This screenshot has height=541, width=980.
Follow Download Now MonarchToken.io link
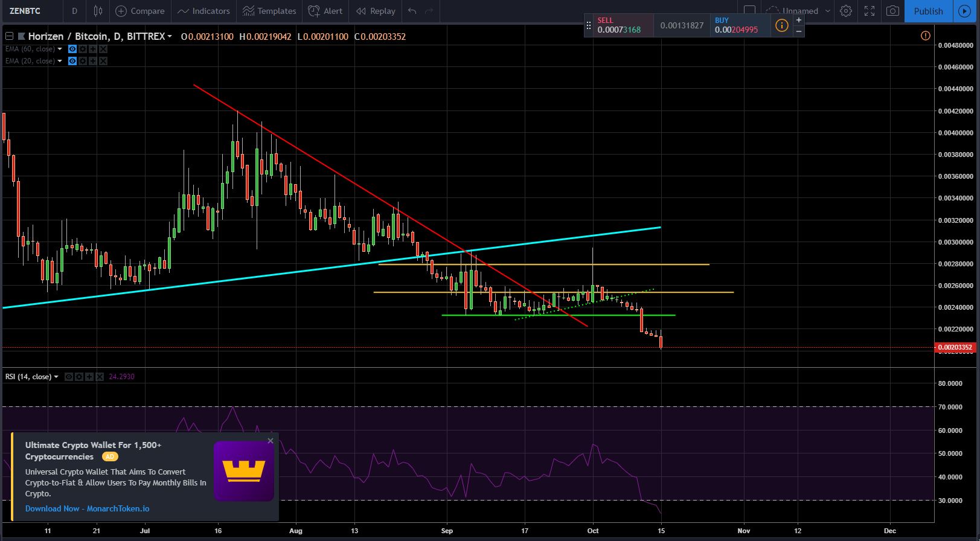[87, 508]
